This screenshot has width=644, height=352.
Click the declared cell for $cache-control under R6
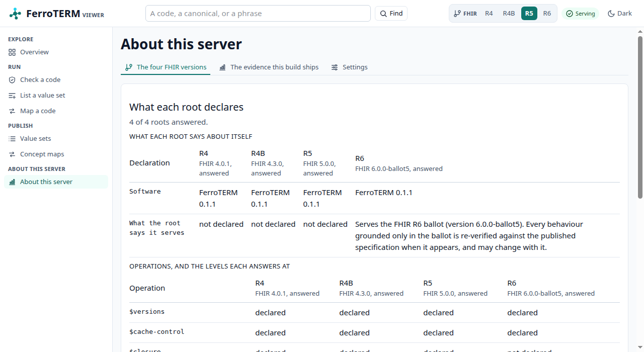click(x=522, y=333)
